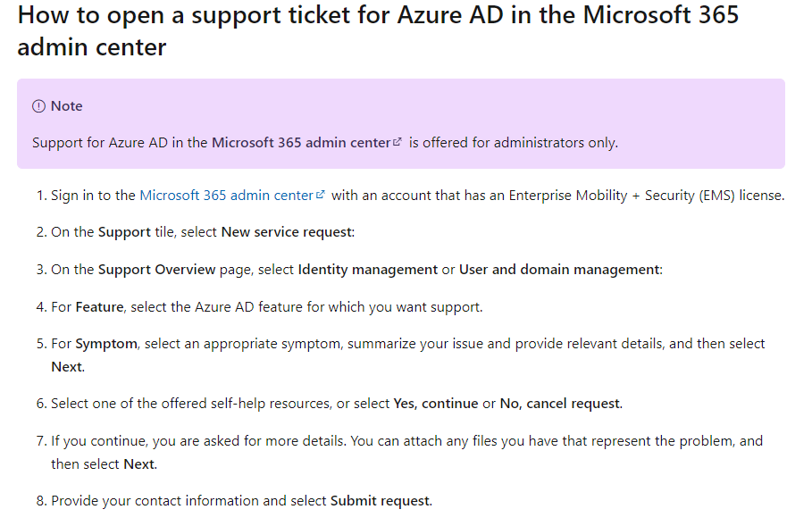Click bold "Support" word in step 2

point(124,232)
